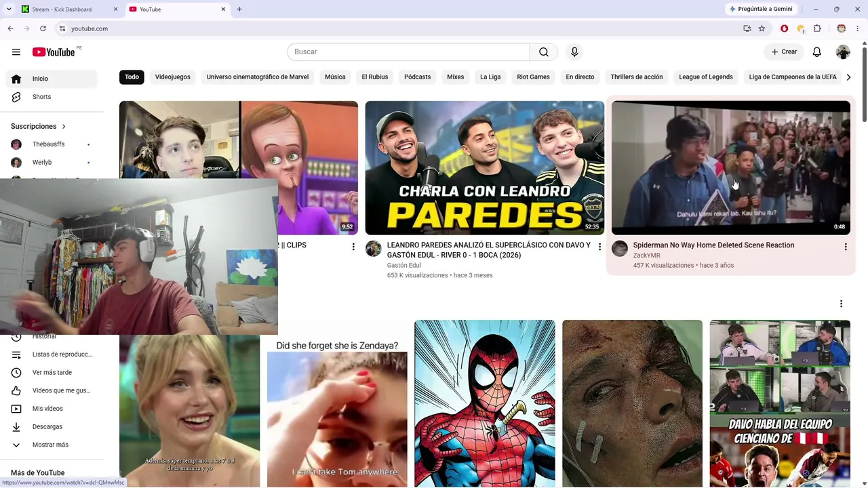Open options for the Leandro Paredes video
This screenshot has width=868, height=488.
click(x=599, y=247)
